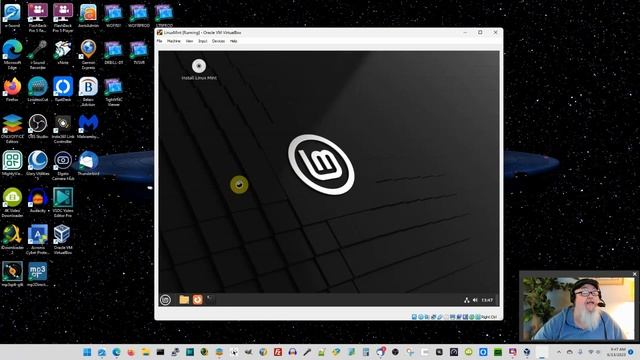Select the Glary Utilities desktop icon
This screenshot has height=360, width=640.
coord(38,165)
